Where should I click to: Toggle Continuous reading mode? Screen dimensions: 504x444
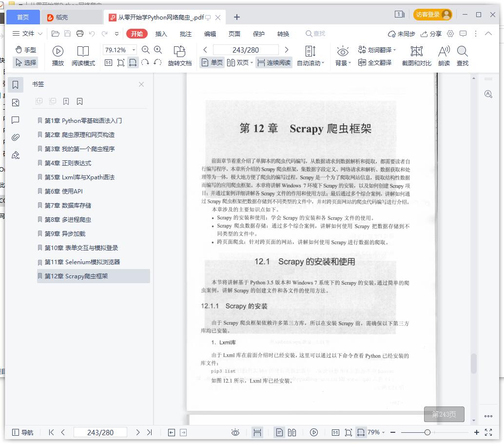point(274,63)
